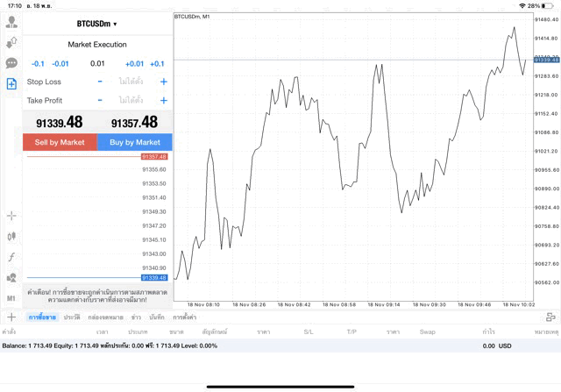Change the M1 timeframe in sidebar
The image size is (561, 392).
tap(11, 298)
